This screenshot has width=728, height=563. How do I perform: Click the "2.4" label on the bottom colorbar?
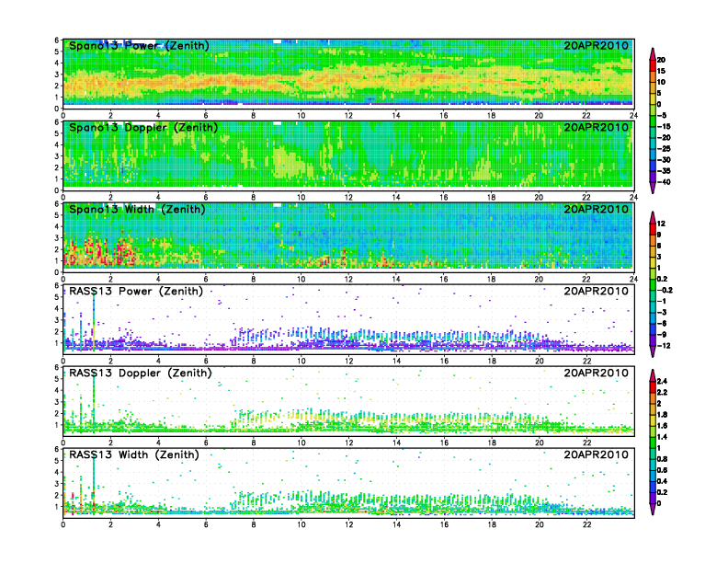tap(662, 382)
